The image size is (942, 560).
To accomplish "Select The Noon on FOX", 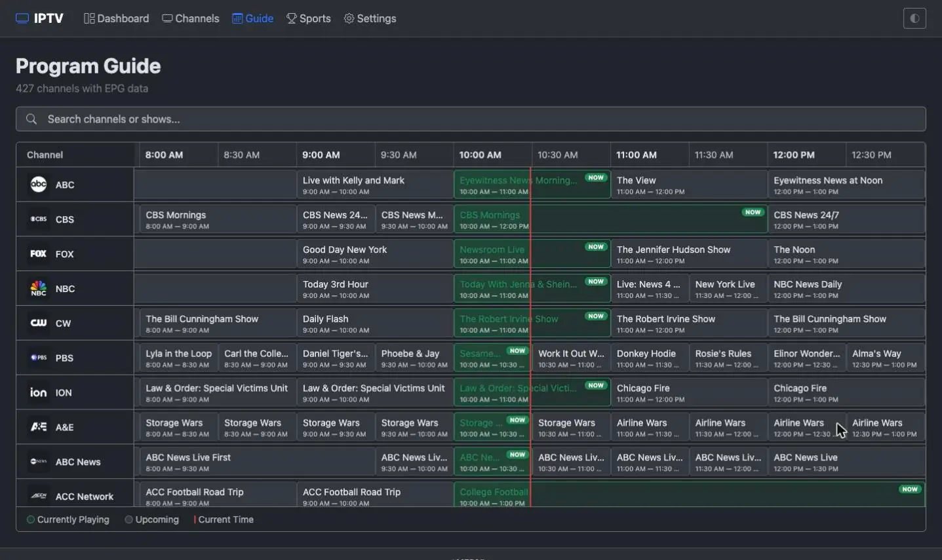I will pos(846,254).
